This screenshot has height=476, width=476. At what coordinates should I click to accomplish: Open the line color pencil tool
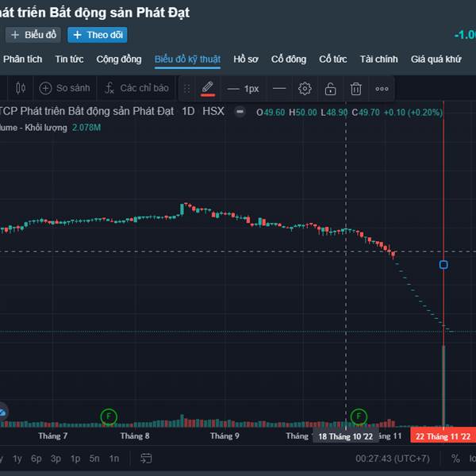pyautogui.click(x=208, y=89)
